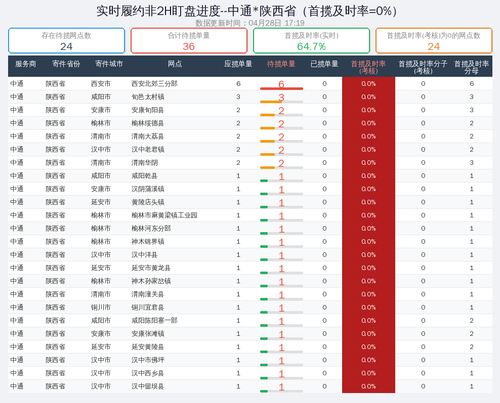Click the 分母 value 2 in 咸阳陈阳寨一部 row
Image resolution: width=500 pixels, height=403 pixels.
tap(471, 321)
